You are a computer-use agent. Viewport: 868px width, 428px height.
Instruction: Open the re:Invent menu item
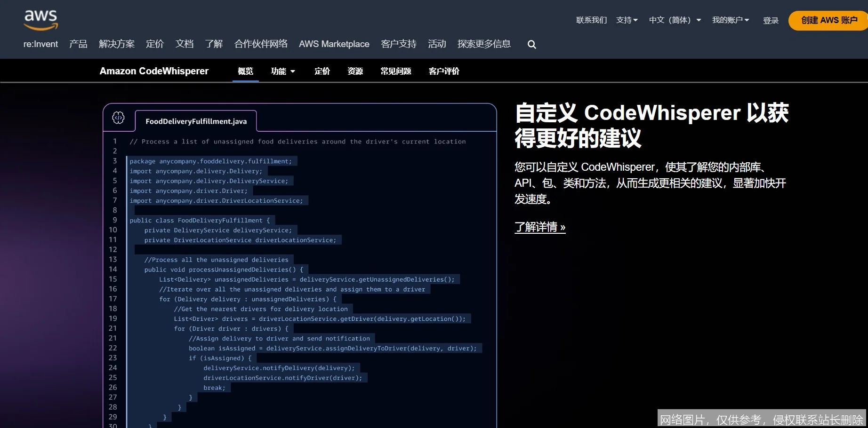click(40, 44)
